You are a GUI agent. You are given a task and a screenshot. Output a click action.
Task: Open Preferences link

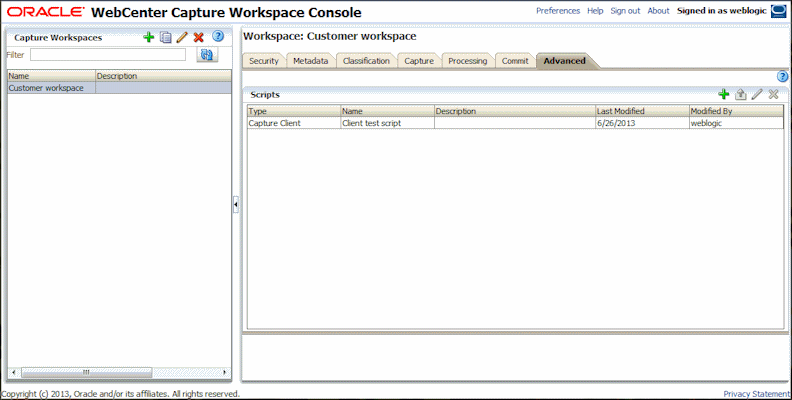coord(558,11)
